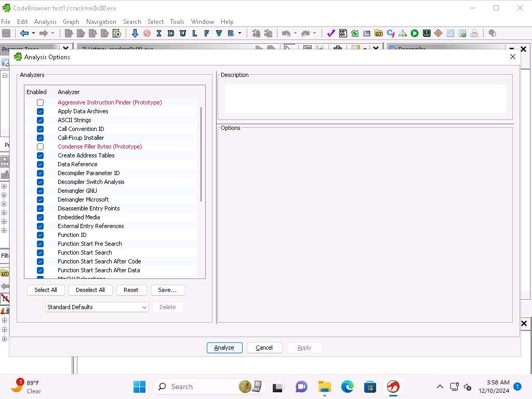The width and height of the screenshot is (532, 399).
Task: Select the 'I' instruction navigation icon
Action: pyautogui.click(x=158, y=33)
